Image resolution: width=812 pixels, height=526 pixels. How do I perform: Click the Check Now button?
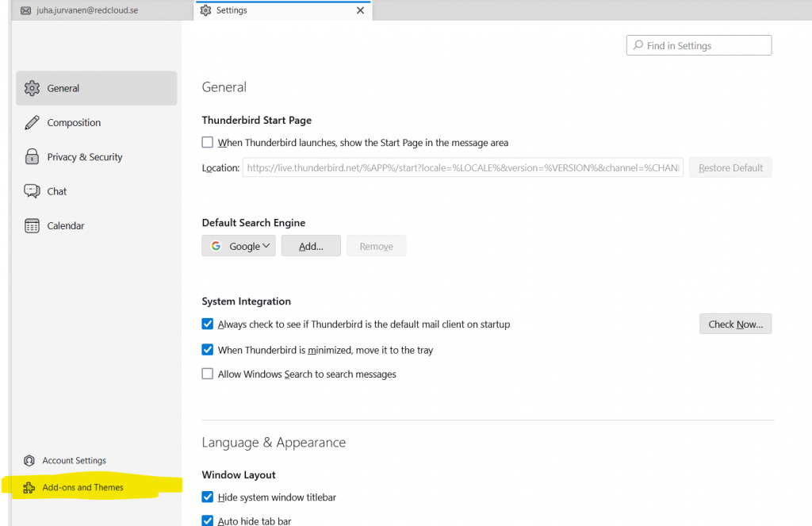735,324
